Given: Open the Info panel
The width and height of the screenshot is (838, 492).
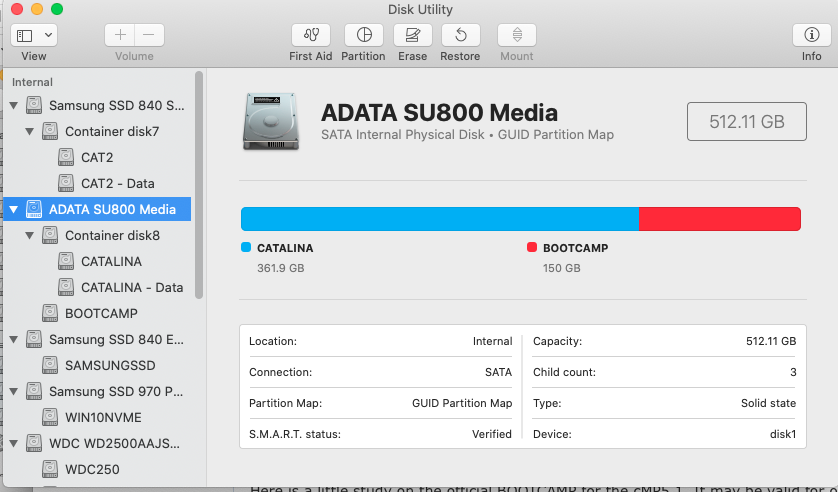Looking at the screenshot, I should click(x=811, y=35).
